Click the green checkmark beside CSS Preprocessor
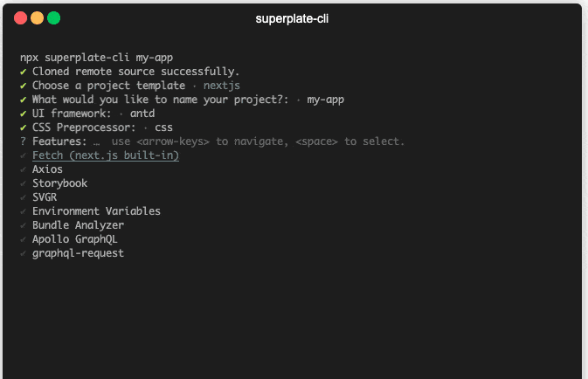The image size is (588, 379). [x=24, y=127]
